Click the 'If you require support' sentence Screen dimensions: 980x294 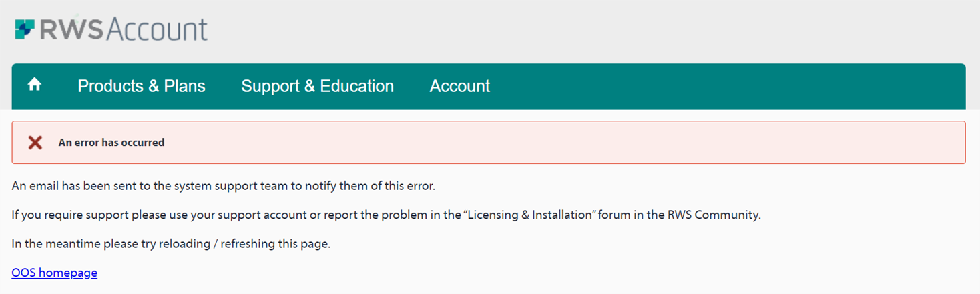[x=387, y=215]
